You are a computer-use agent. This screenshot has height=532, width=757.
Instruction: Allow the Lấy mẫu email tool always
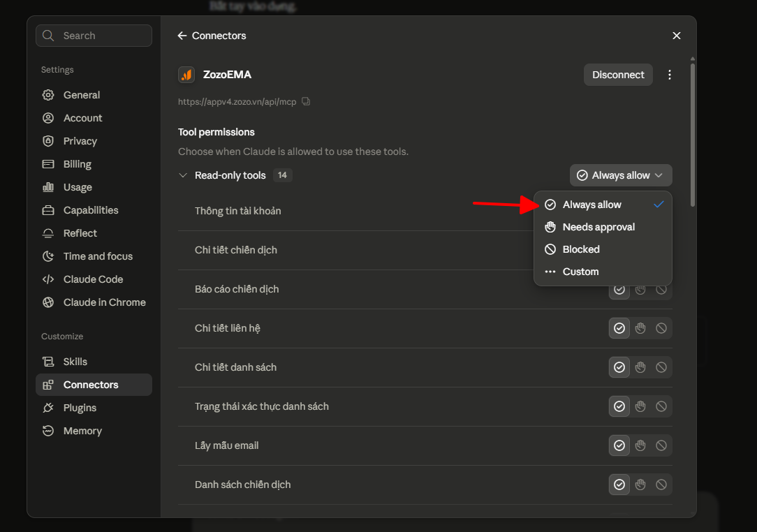(619, 445)
